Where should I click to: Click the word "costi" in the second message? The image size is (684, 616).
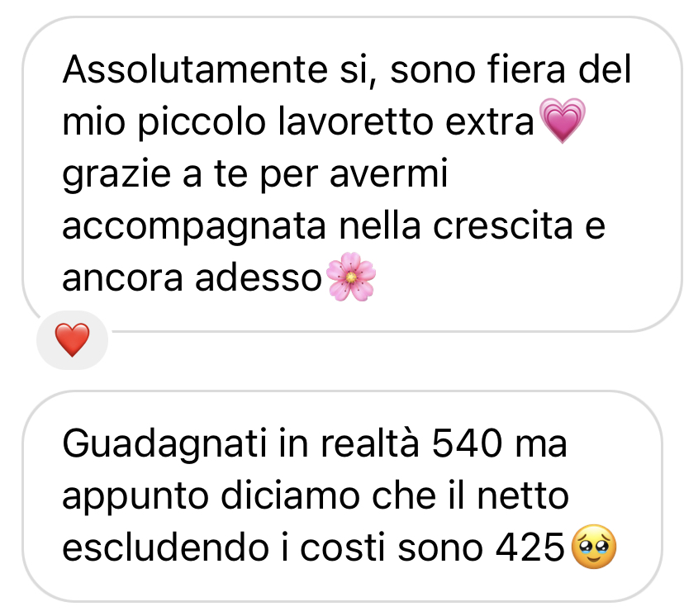342,547
